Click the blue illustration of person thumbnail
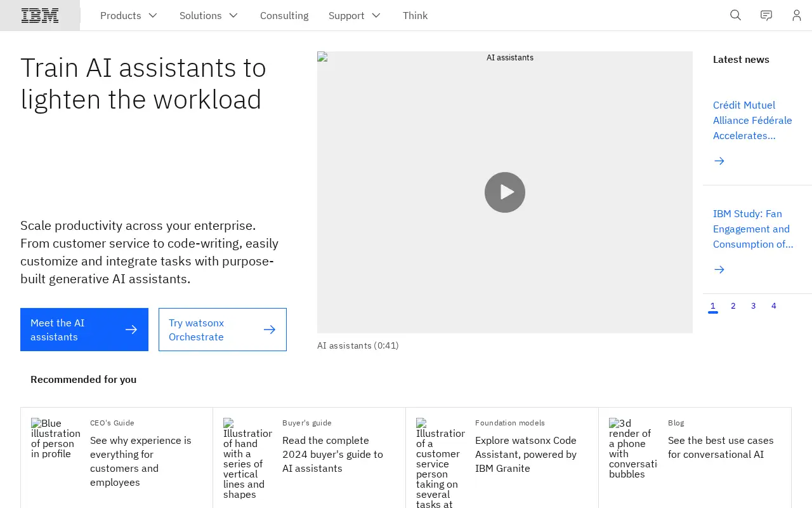This screenshot has height=508, width=812. [56, 438]
